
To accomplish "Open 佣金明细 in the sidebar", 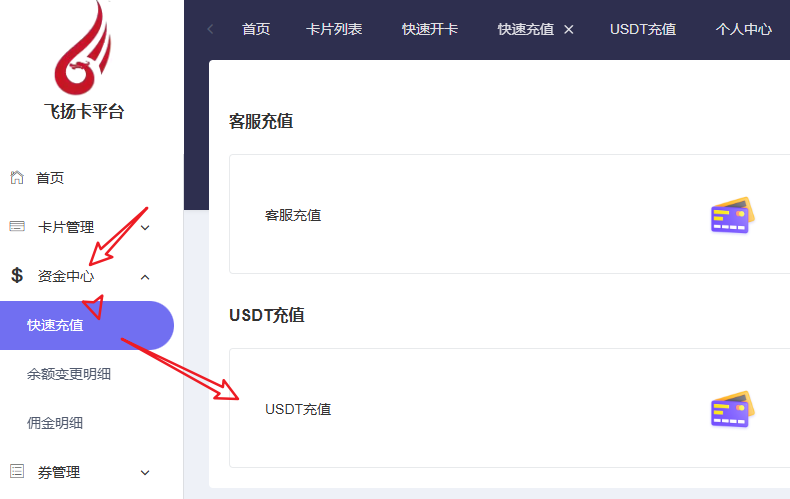I will pos(55,423).
